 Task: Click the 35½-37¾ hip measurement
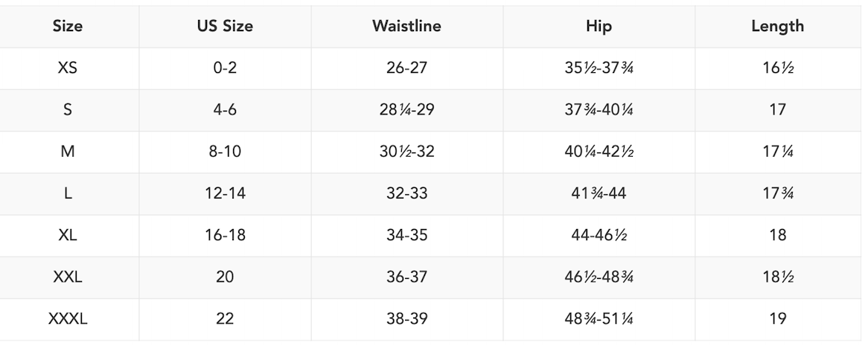point(599,68)
